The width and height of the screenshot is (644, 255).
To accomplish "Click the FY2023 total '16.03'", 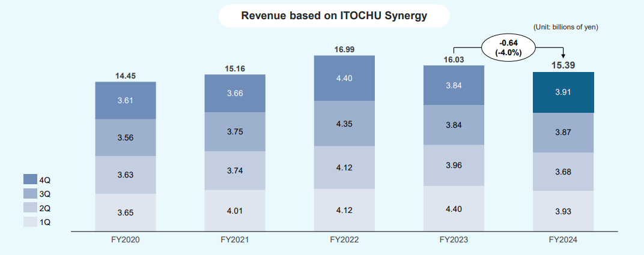I will point(454,60).
